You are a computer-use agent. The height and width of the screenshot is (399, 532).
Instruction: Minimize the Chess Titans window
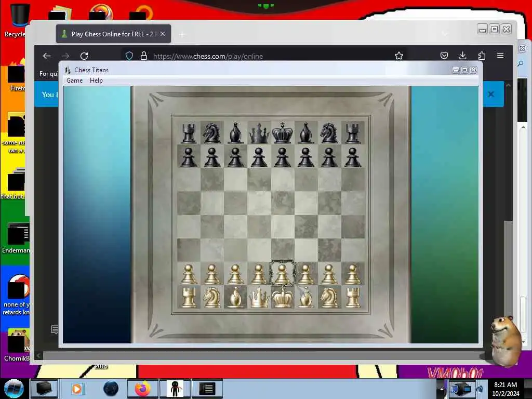[456, 70]
